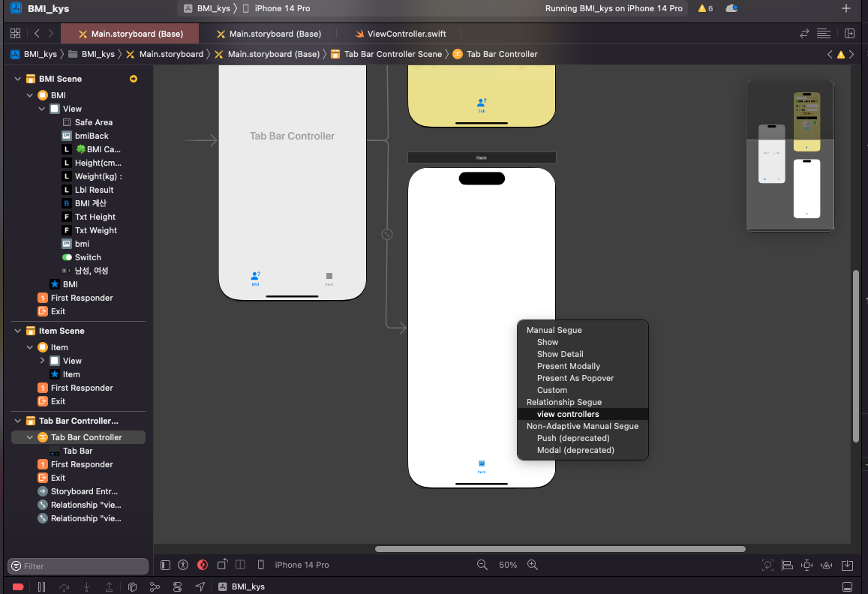The width and height of the screenshot is (868, 594).
Task: Toggle the document outline panel
Action: click(x=165, y=565)
